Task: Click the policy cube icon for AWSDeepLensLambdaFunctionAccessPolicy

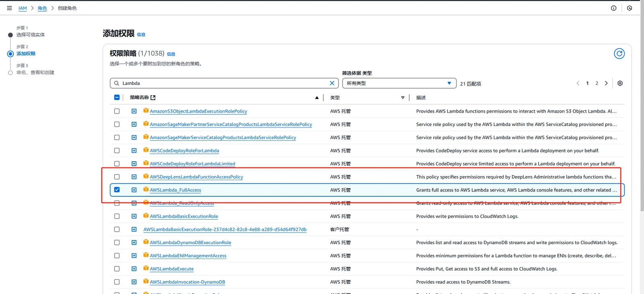Action: (x=146, y=177)
